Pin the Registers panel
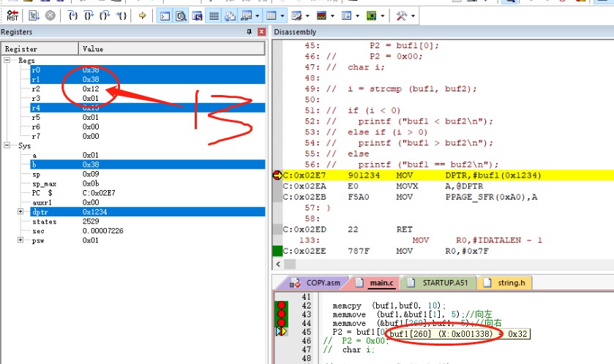 [x=249, y=32]
